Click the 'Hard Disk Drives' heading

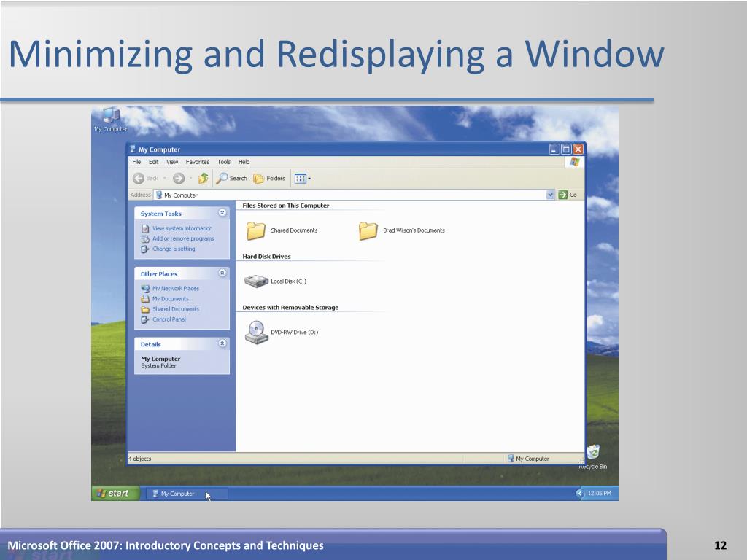[266, 257]
